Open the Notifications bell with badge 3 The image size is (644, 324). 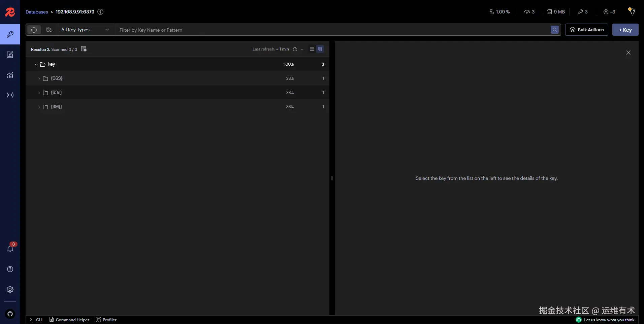point(10,248)
